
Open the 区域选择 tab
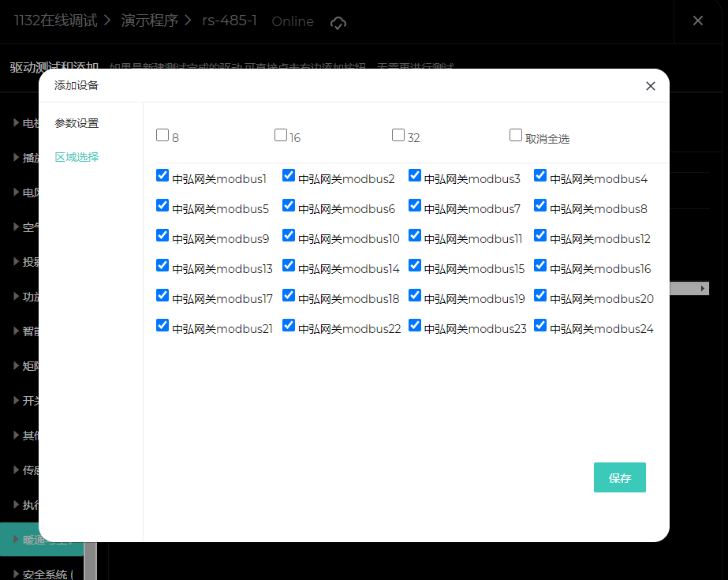pos(77,157)
